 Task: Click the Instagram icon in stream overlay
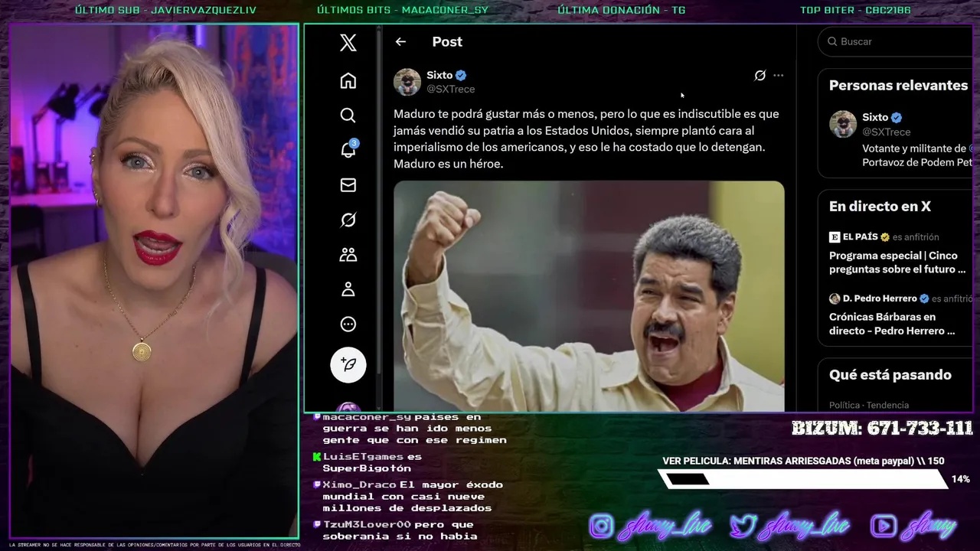pos(601,526)
